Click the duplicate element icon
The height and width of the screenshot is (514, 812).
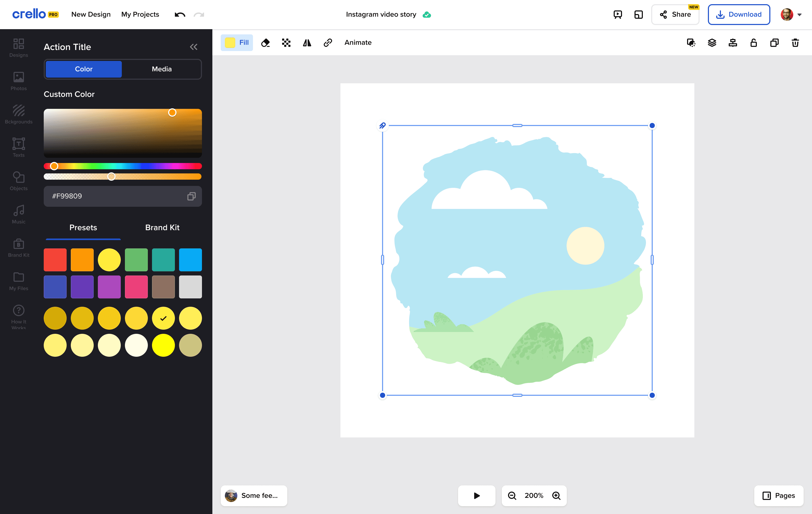click(x=774, y=43)
